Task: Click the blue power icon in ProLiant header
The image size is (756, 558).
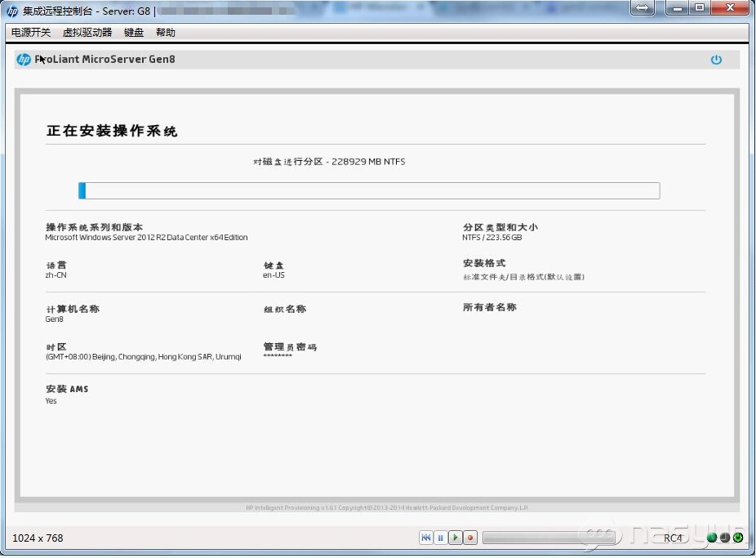Action: pyautogui.click(x=716, y=60)
